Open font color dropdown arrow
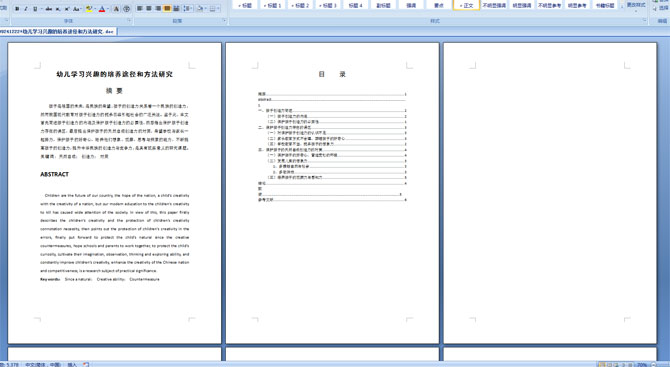This screenshot has width=670, height=367. click(x=108, y=9)
